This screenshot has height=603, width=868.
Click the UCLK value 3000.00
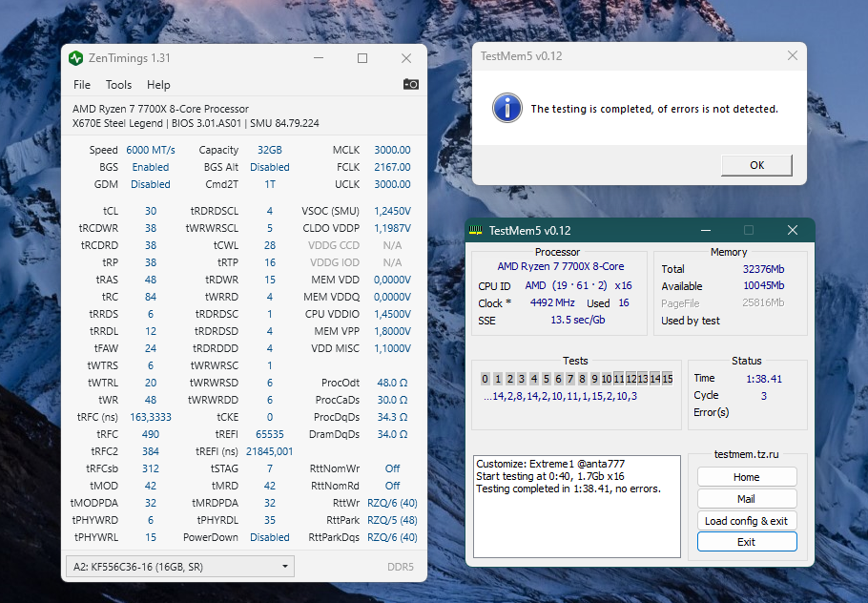(392, 184)
